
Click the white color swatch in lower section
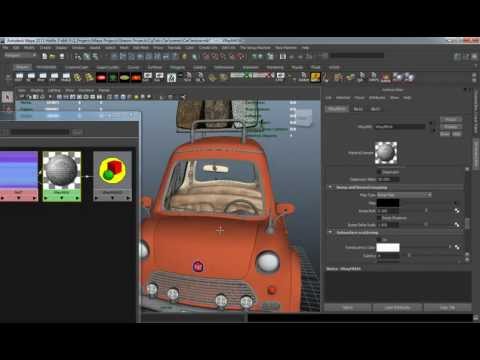click(x=388, y=247)
